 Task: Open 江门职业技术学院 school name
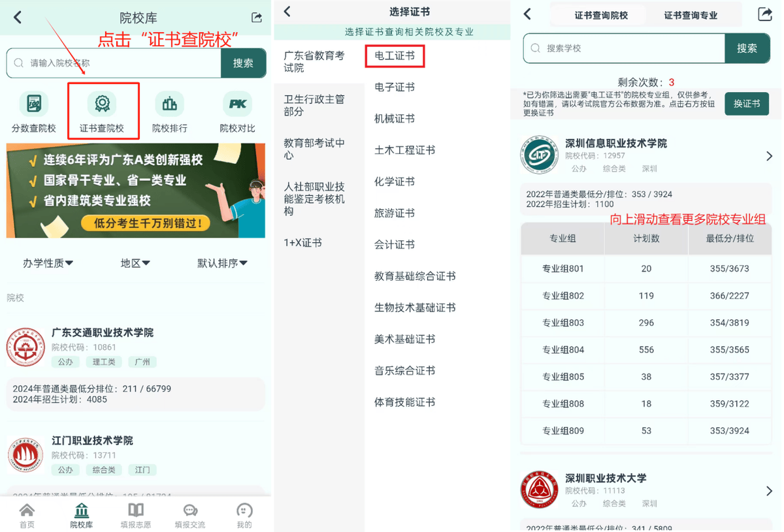pos(92,441)
